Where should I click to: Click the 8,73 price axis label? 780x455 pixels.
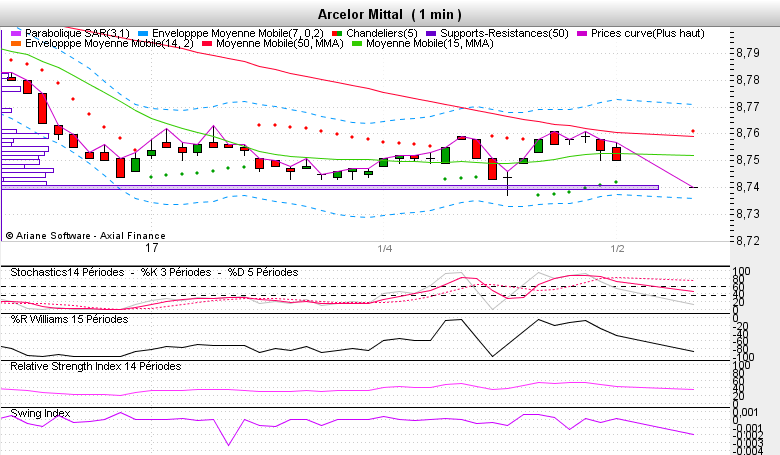click(748, 214)
